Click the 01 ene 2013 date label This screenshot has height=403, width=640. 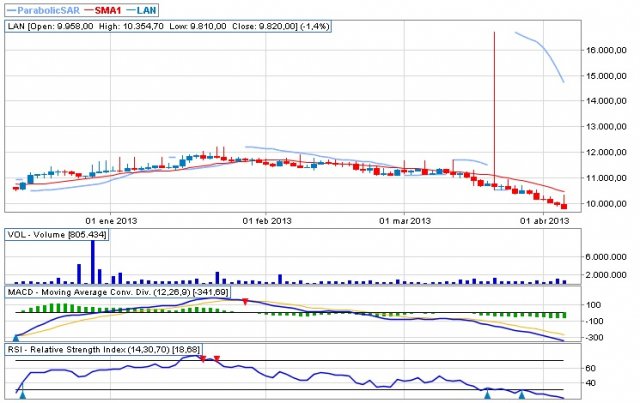111,221
